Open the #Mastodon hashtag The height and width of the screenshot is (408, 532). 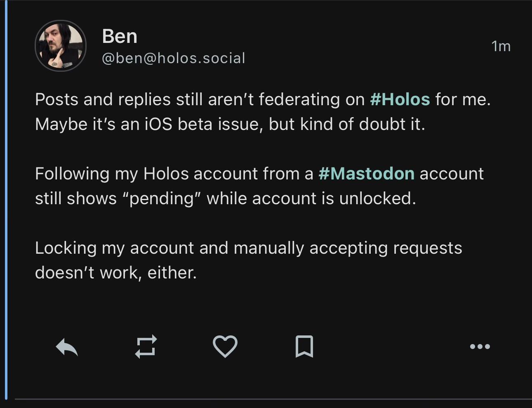pos(367,174)
